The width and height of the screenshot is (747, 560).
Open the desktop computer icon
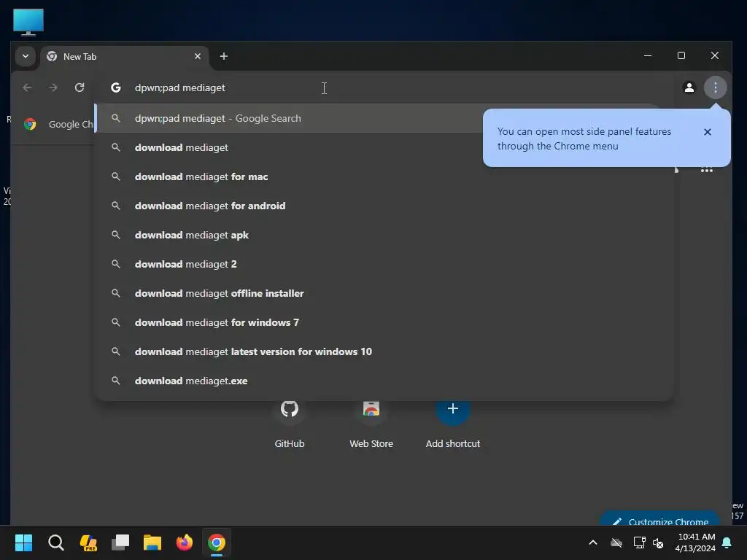pyautogui.click(x=28, y=22)
